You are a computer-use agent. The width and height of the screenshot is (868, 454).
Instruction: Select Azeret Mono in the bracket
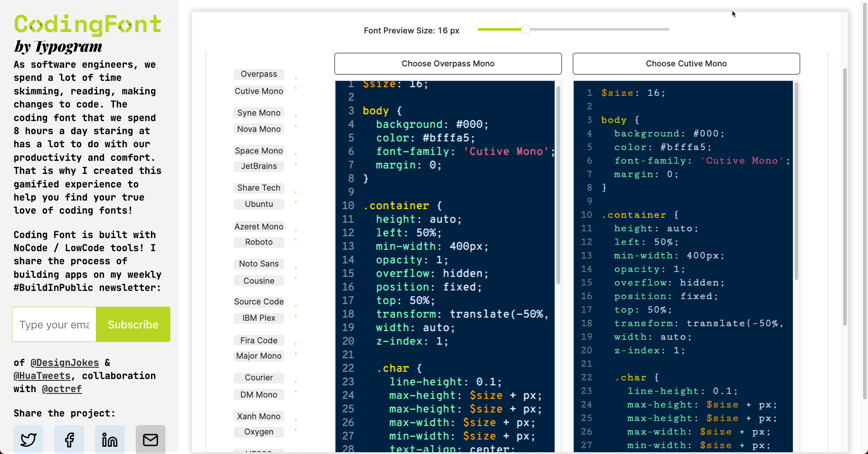259,227
